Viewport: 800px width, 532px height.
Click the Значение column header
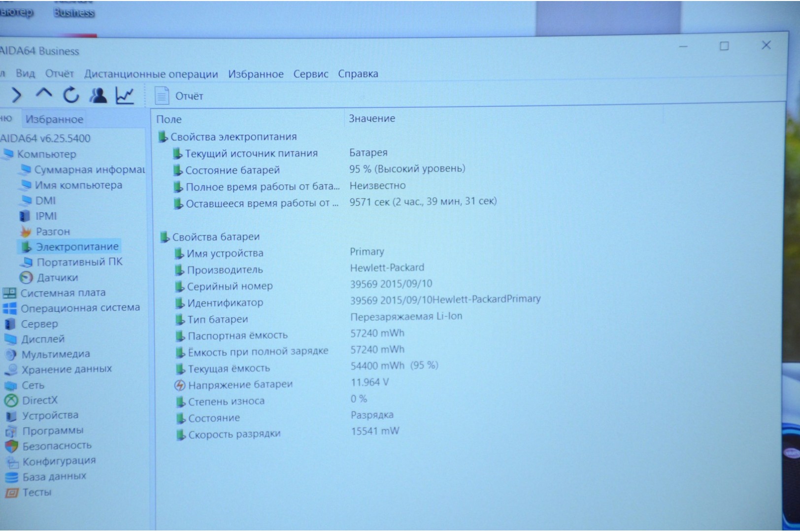pyautogui.click(x=372, y=119)
